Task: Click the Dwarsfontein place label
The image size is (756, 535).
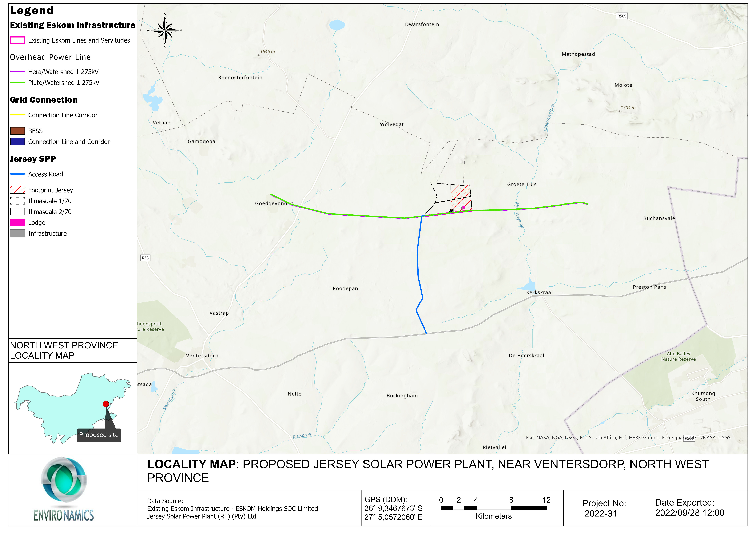Action: pos(422,24)
